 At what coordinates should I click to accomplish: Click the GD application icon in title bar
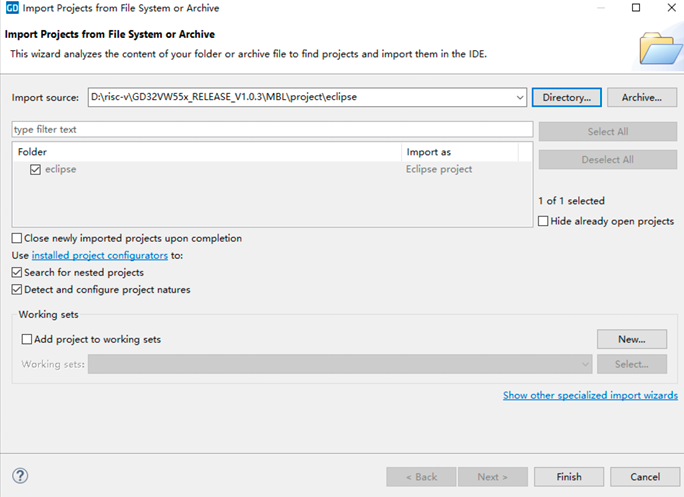click(12, 8)
